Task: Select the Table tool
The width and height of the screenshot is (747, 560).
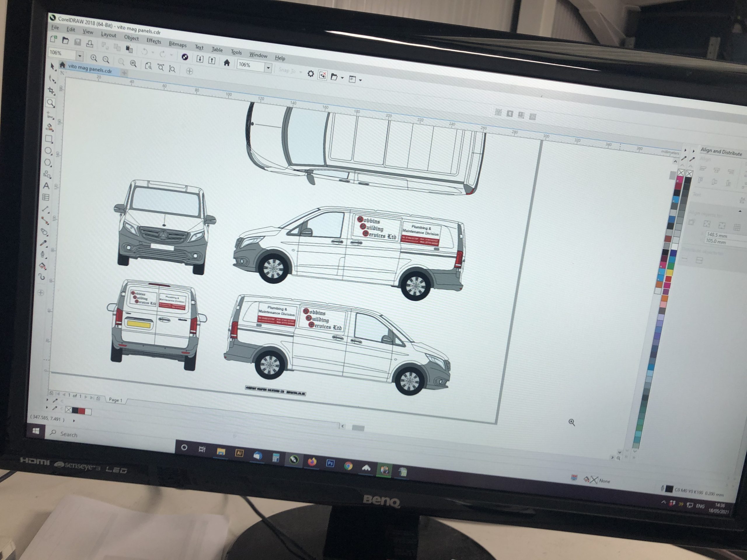Action: (x=46, y=197)
